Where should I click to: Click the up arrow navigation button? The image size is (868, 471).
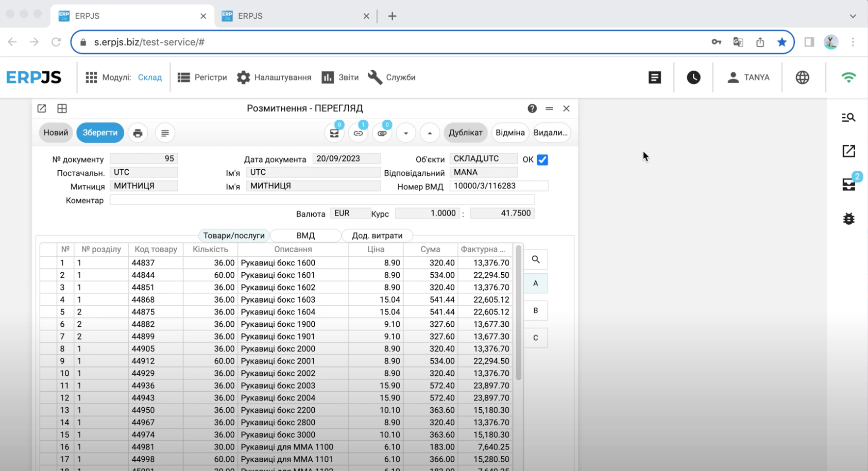(x=430, y=133)
